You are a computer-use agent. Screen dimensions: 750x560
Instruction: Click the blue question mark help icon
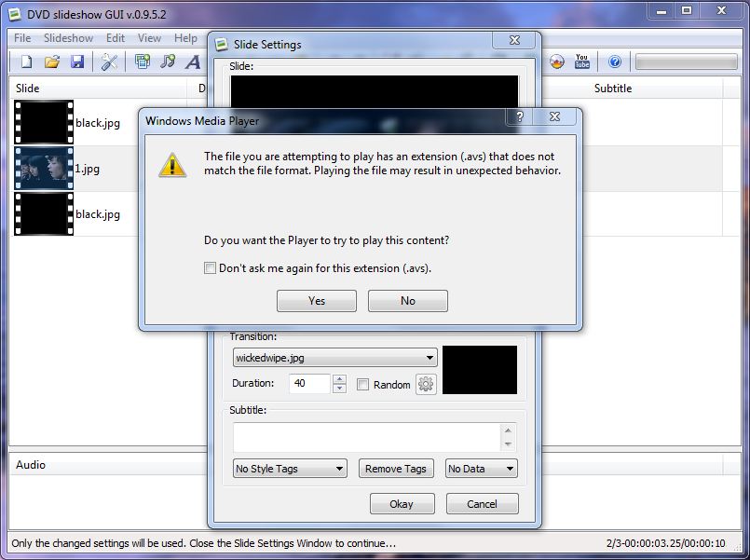(x=615, y=61)
